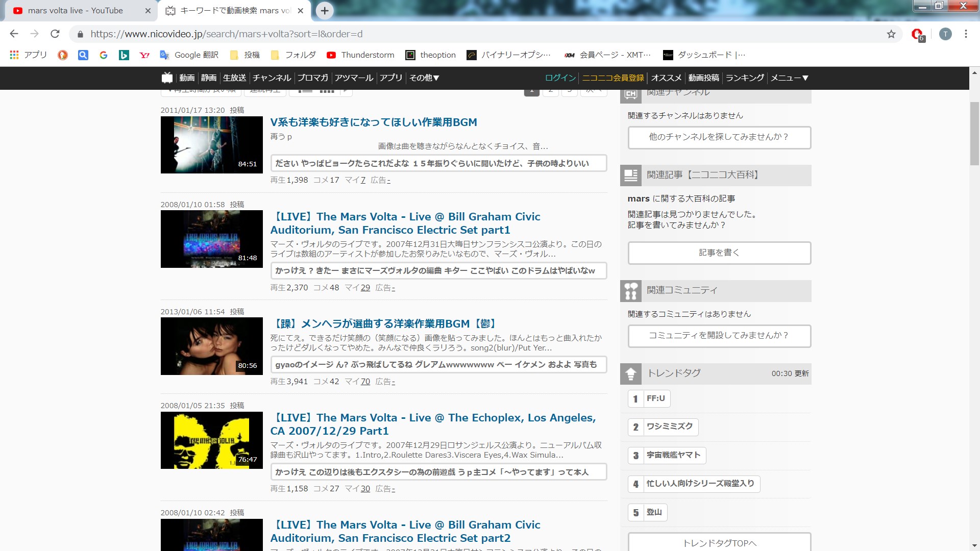The width and height of the screenshot is (980, 551).
Task: Open the Google 翻訳 bookmark
Action: [x=189, y=55]
